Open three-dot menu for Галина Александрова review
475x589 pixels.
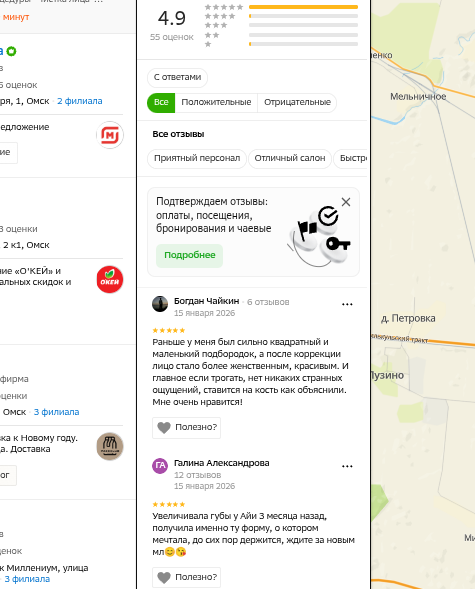pyautogui.click(x=347, y=466)
